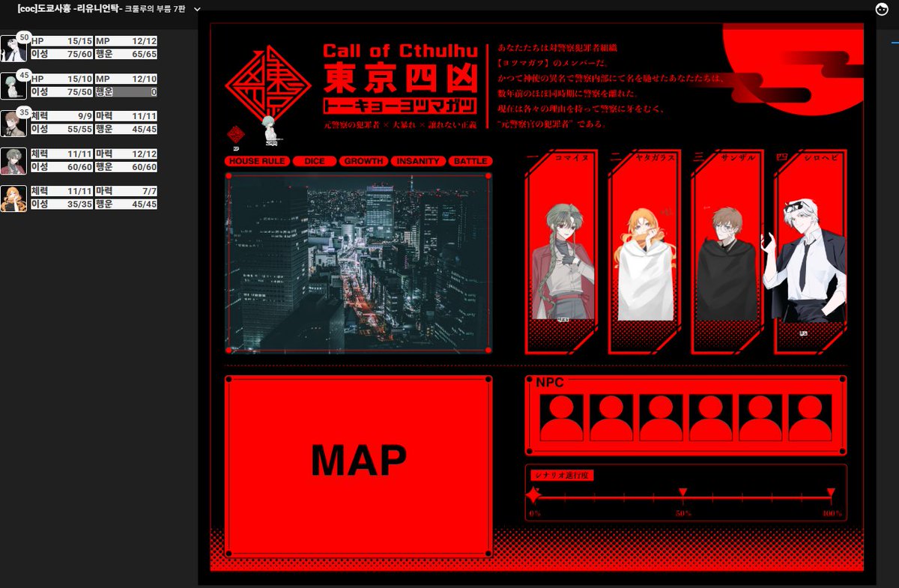The width and height of the screenshot is (899, 588).
Task: Click the triangle marker at 50% progress
Action: pyautogui.click(x=682, y=492)
